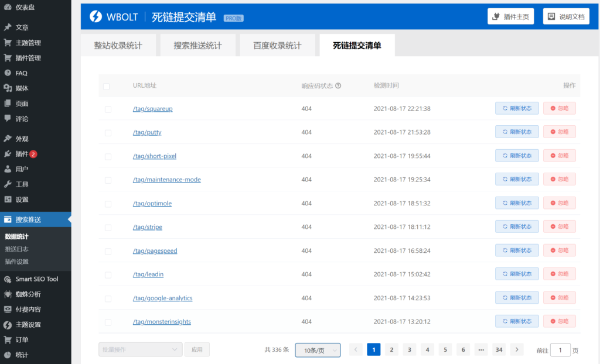
Task: Click the 仪表盘 dashboard icon
Action: [8, 7]
